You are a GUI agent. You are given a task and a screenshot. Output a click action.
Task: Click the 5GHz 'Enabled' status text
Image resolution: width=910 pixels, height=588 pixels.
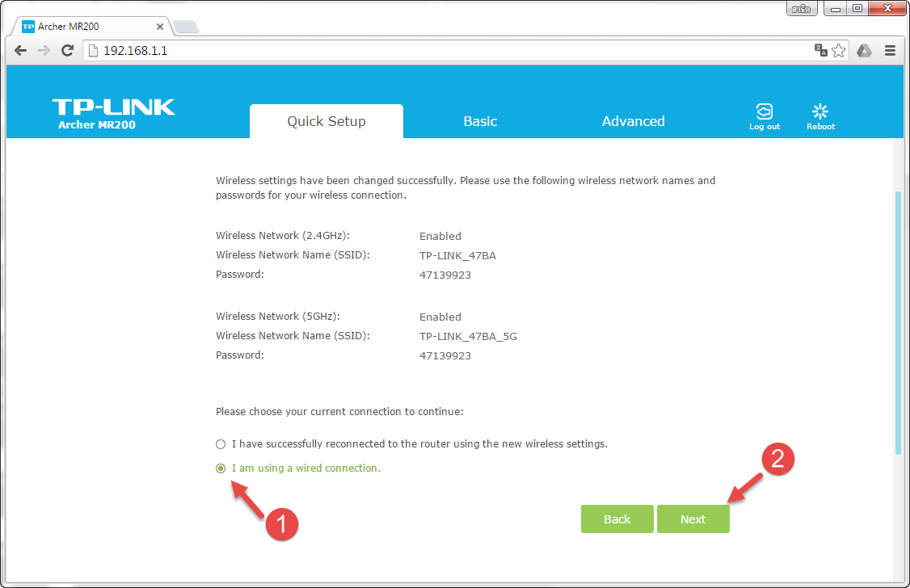click(440, 317)
